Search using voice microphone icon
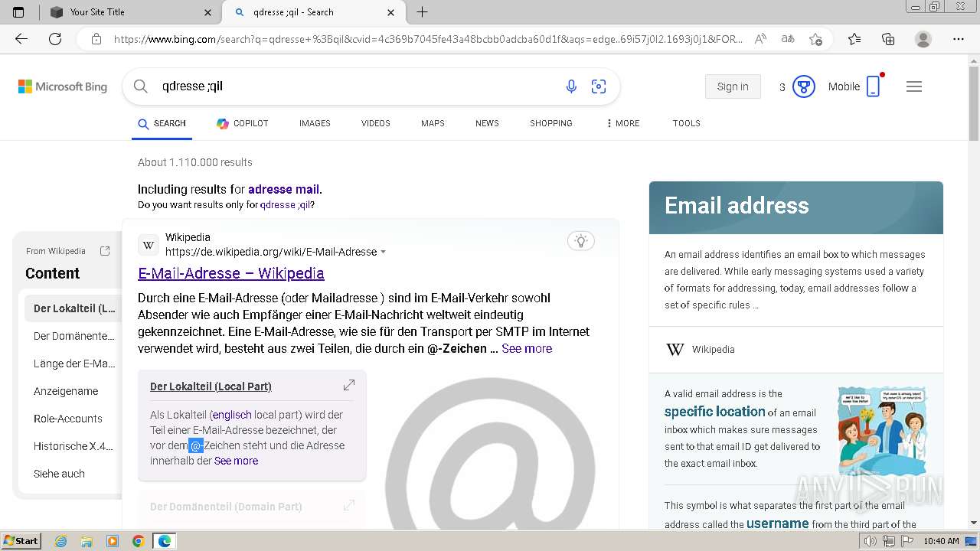Image resolution: width=980 pixels, height=551 pixels. 571,86
